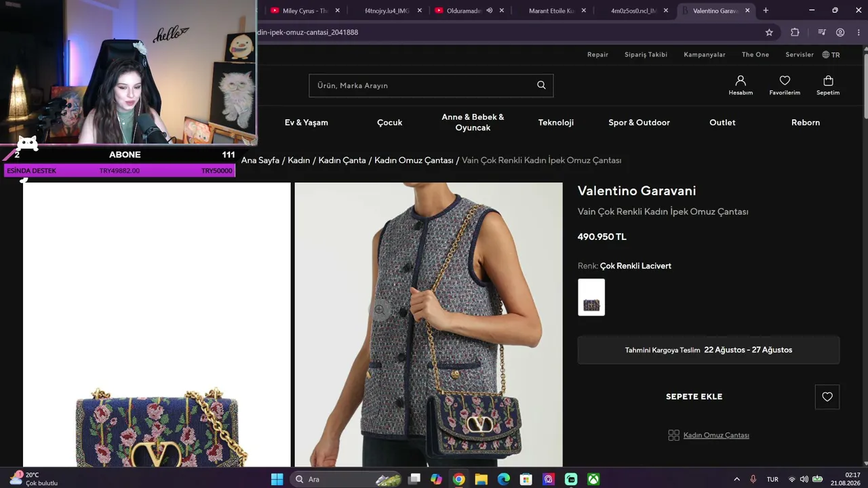Open the floral bag close-up product photo
The image size is (868, 488).
[x=157, y=325]
